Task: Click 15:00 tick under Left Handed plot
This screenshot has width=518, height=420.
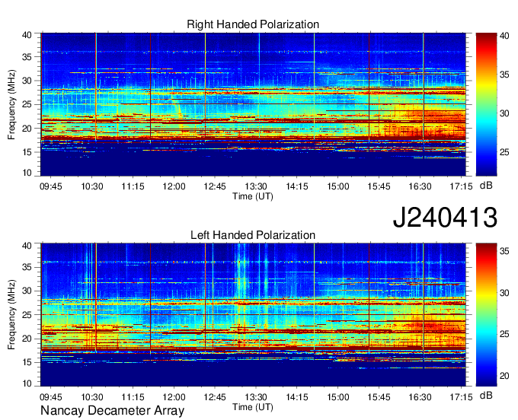Action: pyautogui.click(x=337, y=396)
